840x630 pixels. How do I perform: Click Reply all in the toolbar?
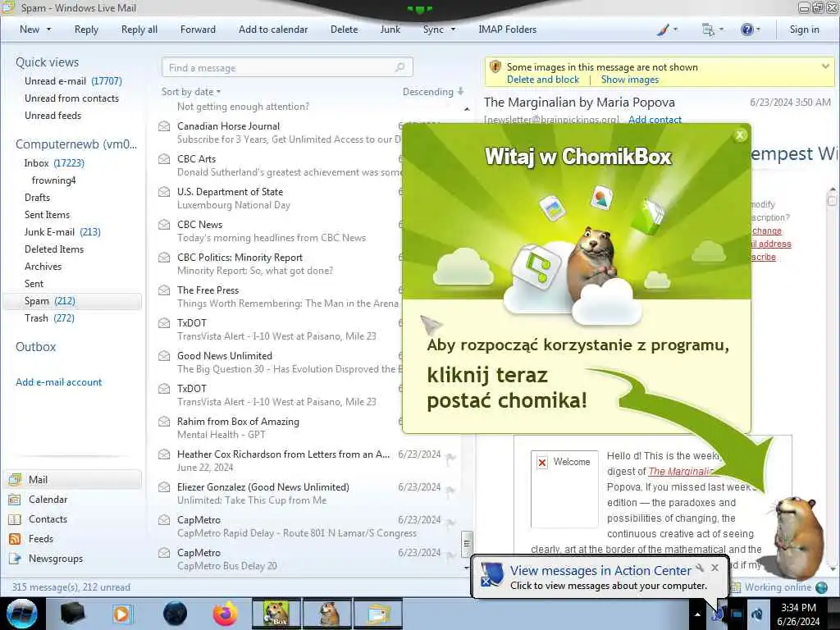tap(139, 30)
